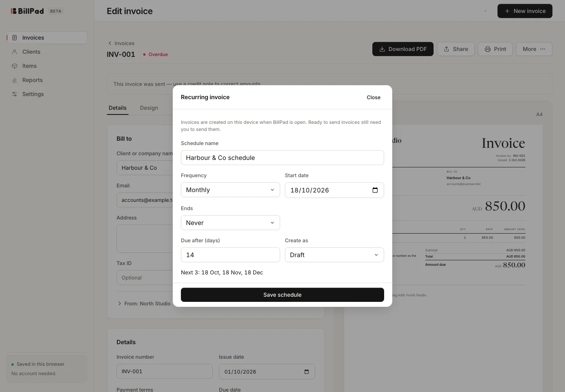Click the Settings sliders icon

(15, 94)
